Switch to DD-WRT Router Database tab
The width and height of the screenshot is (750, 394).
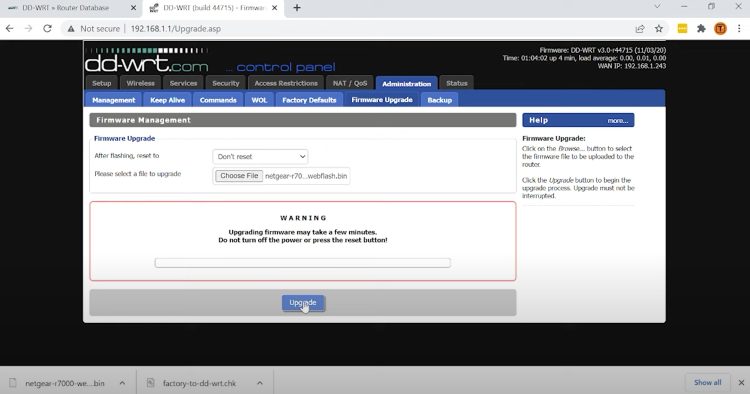(x=65, y=8)
